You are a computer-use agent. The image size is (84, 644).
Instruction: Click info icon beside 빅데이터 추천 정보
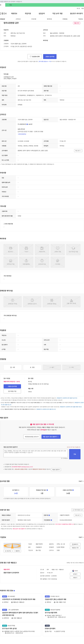pos(14,591)
